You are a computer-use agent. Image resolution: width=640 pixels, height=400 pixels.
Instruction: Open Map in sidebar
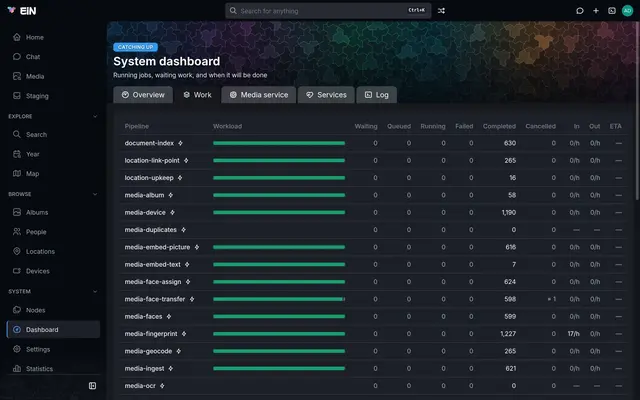(53, 174)
